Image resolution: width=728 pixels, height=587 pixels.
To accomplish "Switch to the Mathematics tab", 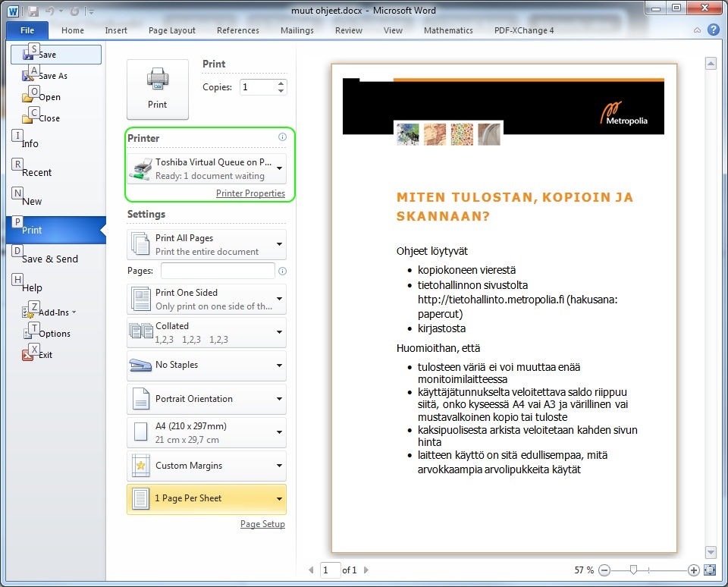I will [448, 30].
